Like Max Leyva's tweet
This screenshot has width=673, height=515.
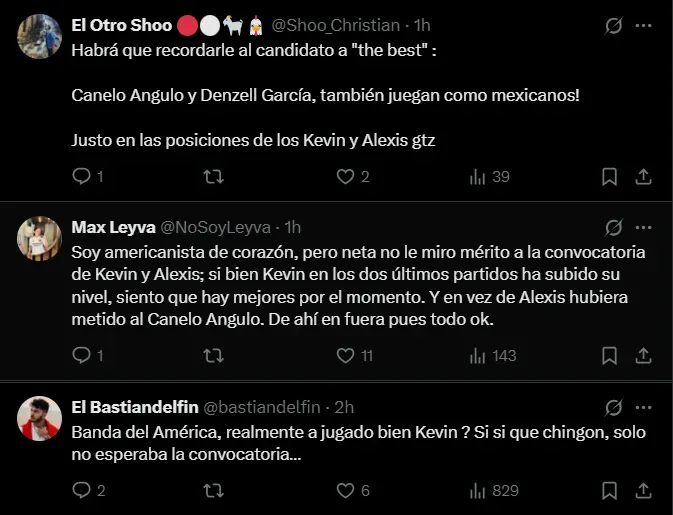[x=345, y=355]
